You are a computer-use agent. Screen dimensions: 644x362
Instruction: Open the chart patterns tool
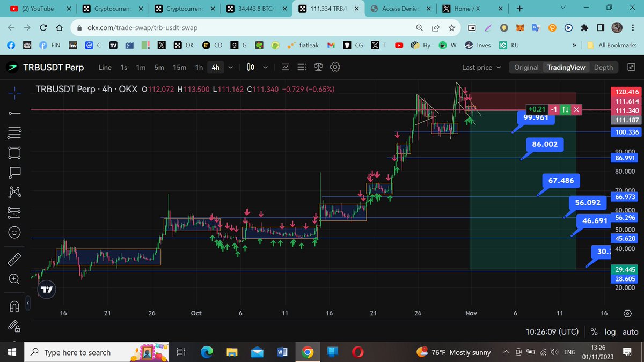[14, 192]
